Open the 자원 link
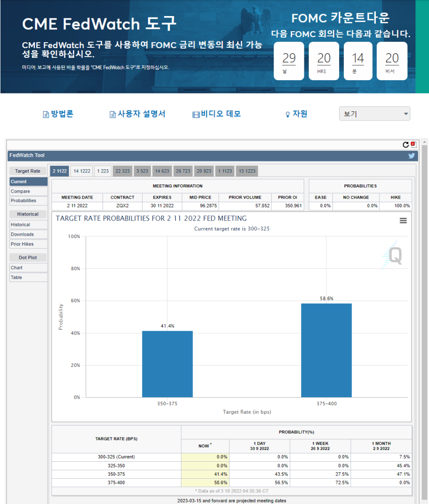429x504 pixels. 300,114
